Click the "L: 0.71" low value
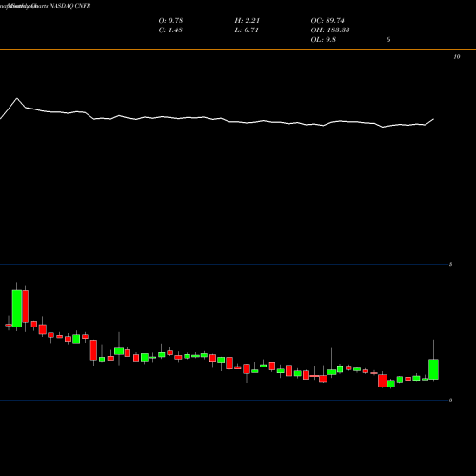The height and width of the screenshot is (476, 476). 247,30
